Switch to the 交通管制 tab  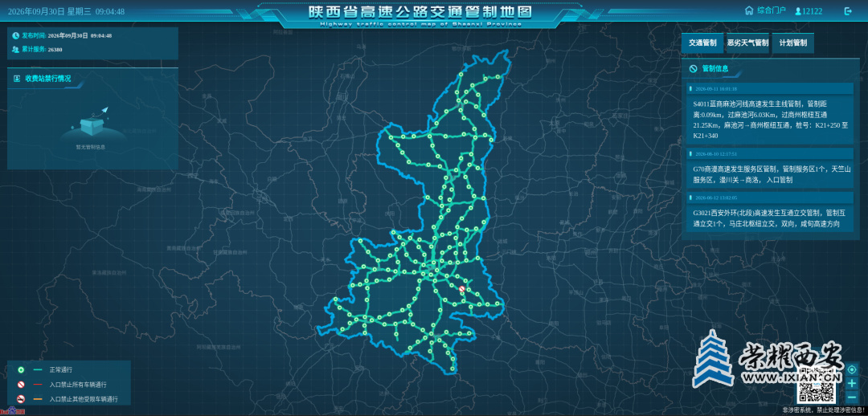(x=702, y=43)
